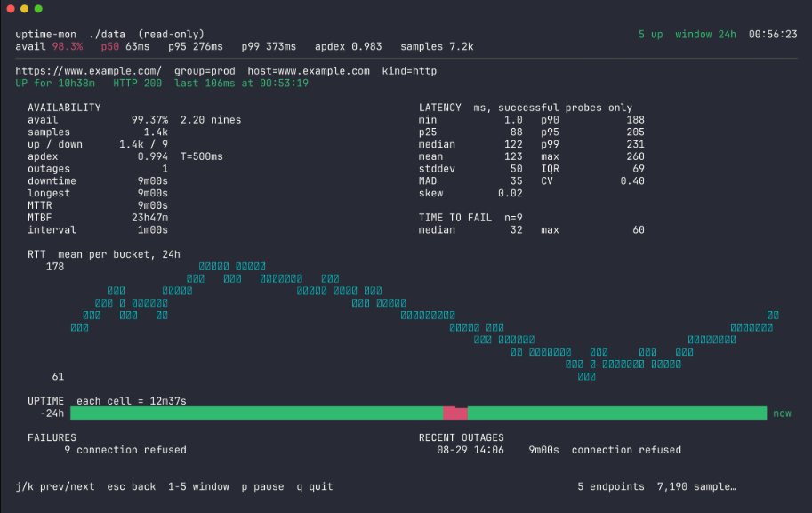
Task: Click the RECENT OUTAGES heading
Action: (461, 438)
